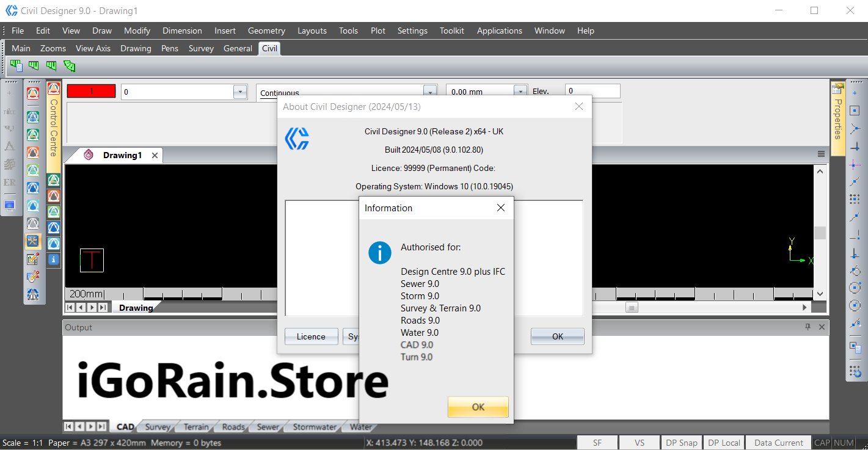Click the Licence button in About dialog

[311, 336]
